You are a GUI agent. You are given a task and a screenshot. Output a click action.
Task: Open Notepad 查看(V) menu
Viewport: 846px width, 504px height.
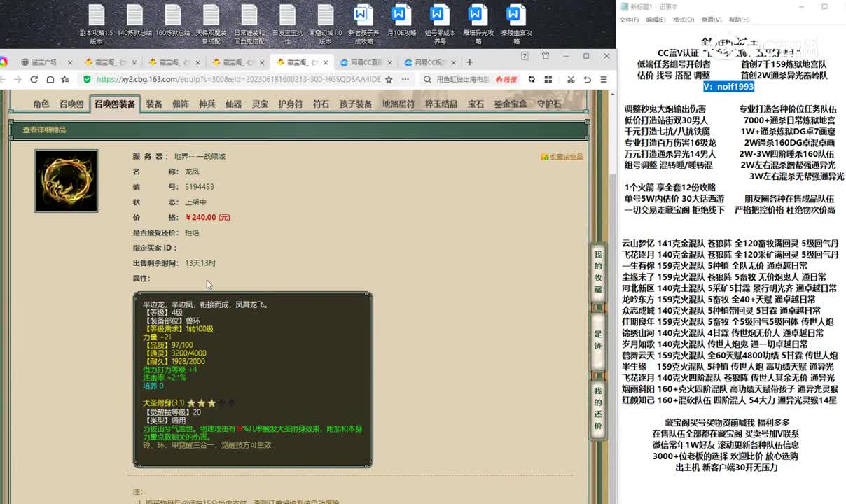point(712,20)
